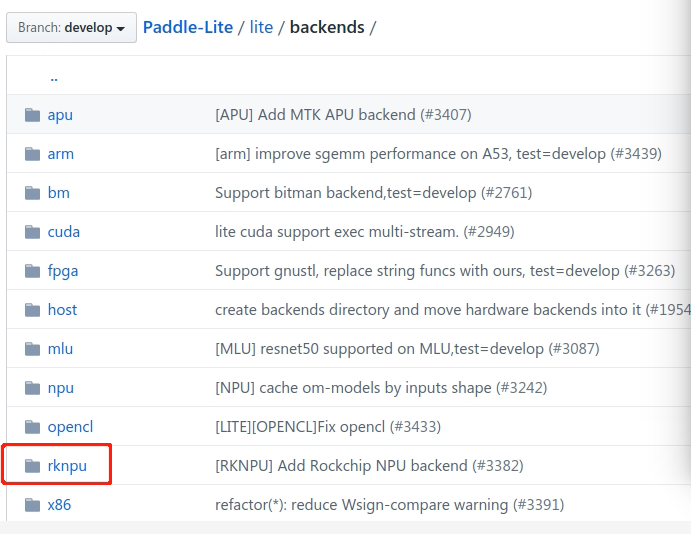
Task: Click the folder icon beside cuda
Action: click(x=32, y=232)
